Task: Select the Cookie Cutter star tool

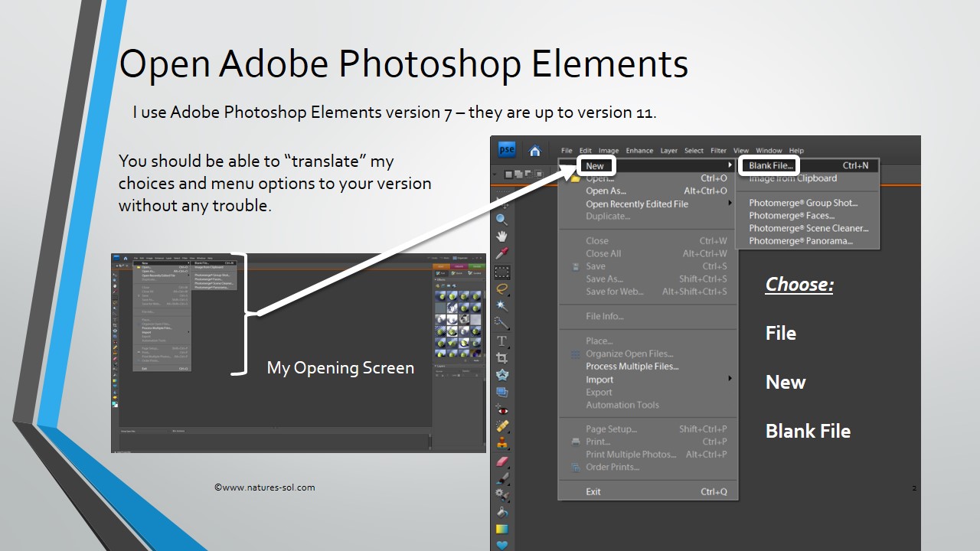Action: (x=501, y=375)
